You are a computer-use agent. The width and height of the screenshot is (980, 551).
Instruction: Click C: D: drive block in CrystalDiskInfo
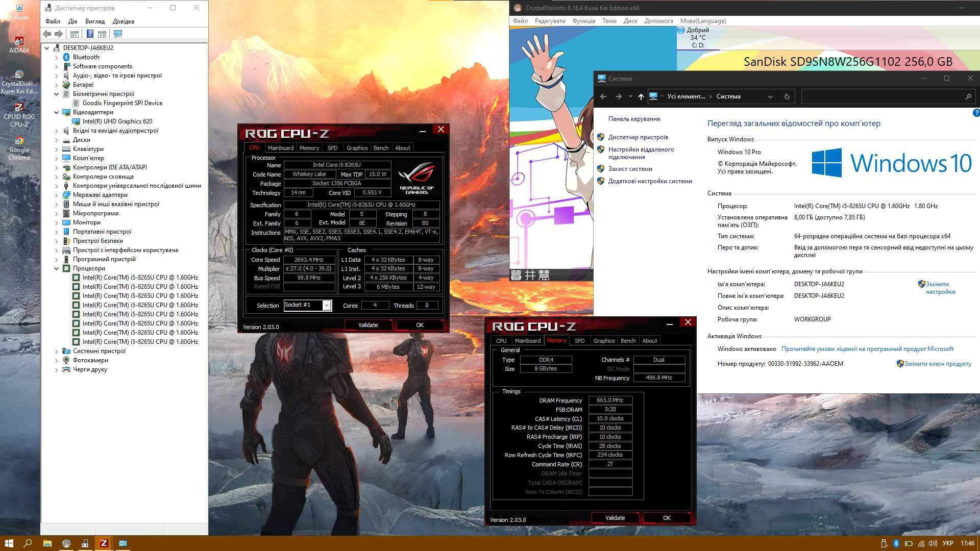tap(698, 38)
